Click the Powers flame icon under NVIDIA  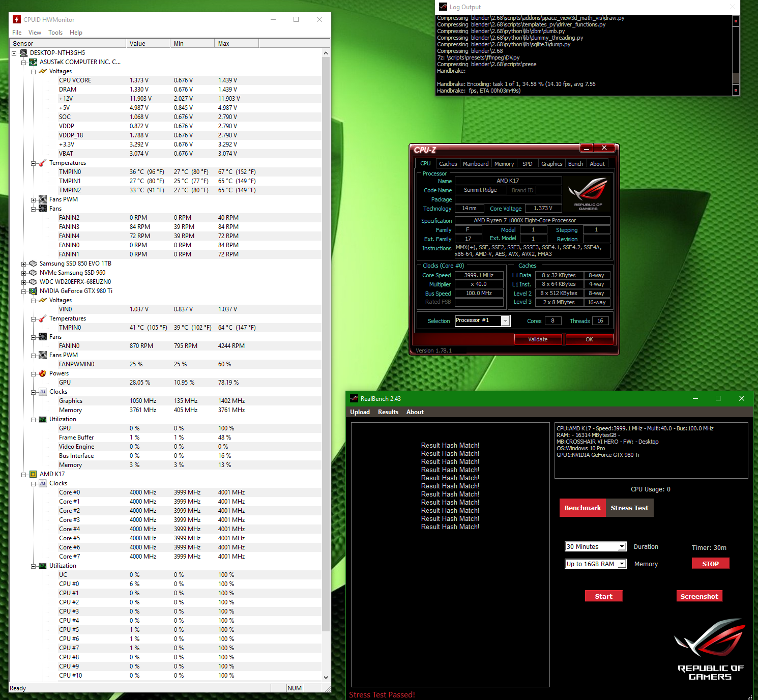[43, 373]
